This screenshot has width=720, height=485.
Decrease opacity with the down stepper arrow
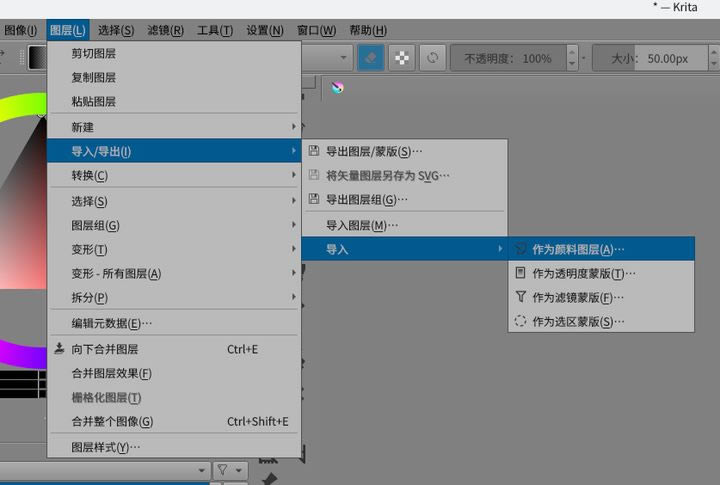coord(572,64)
